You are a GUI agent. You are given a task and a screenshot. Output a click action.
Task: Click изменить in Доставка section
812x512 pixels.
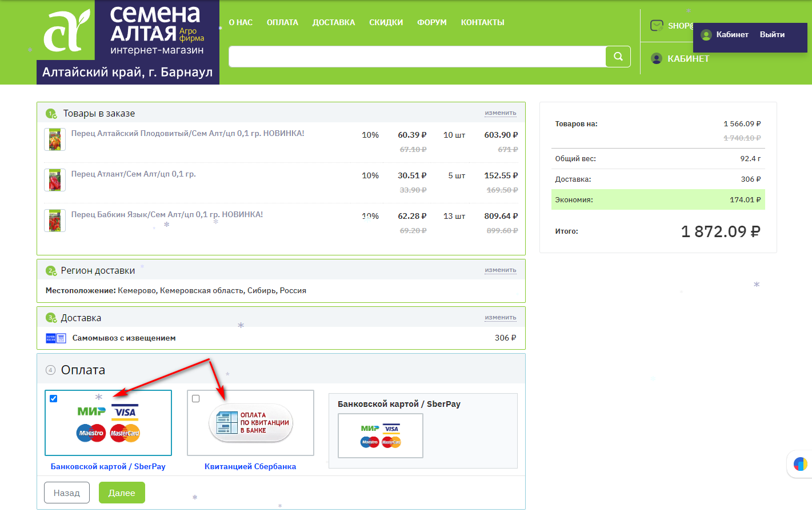tap(500, 318)
